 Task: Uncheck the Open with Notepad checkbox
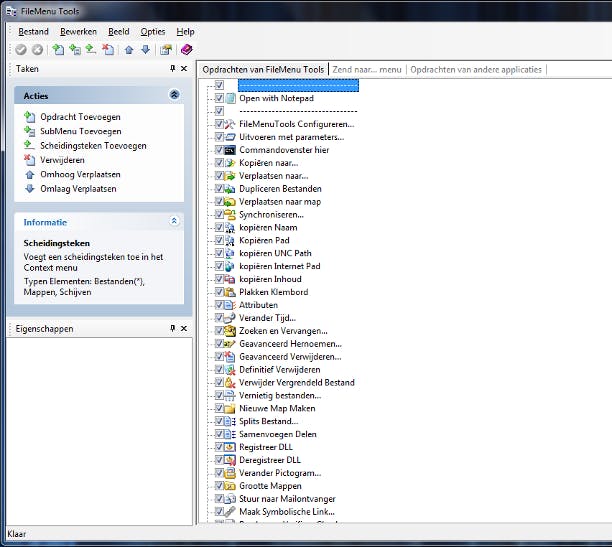coord(219,98)
